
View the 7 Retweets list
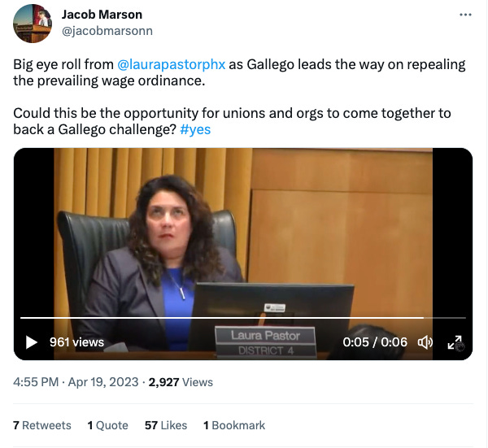pos(42,425)
